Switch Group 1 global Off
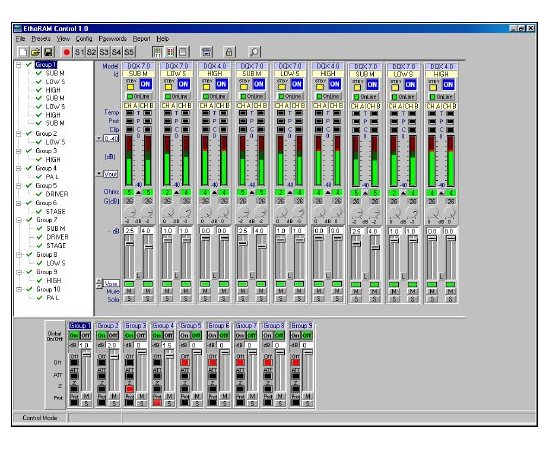Screen dimensions: 550x450 [x=85, y=335]
